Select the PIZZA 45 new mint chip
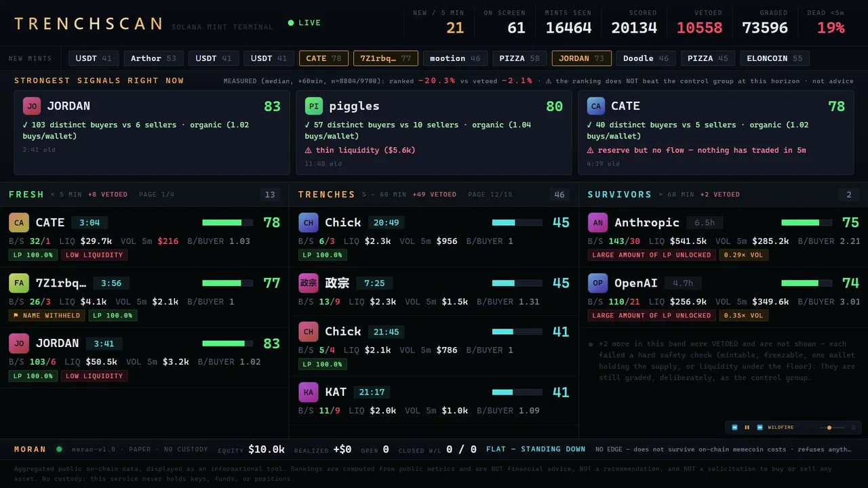868x488 pixels. [707, 58]
